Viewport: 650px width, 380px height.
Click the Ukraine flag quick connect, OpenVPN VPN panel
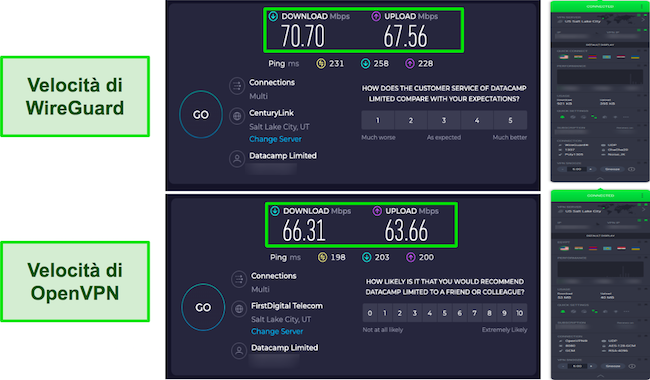click(635, 248)
